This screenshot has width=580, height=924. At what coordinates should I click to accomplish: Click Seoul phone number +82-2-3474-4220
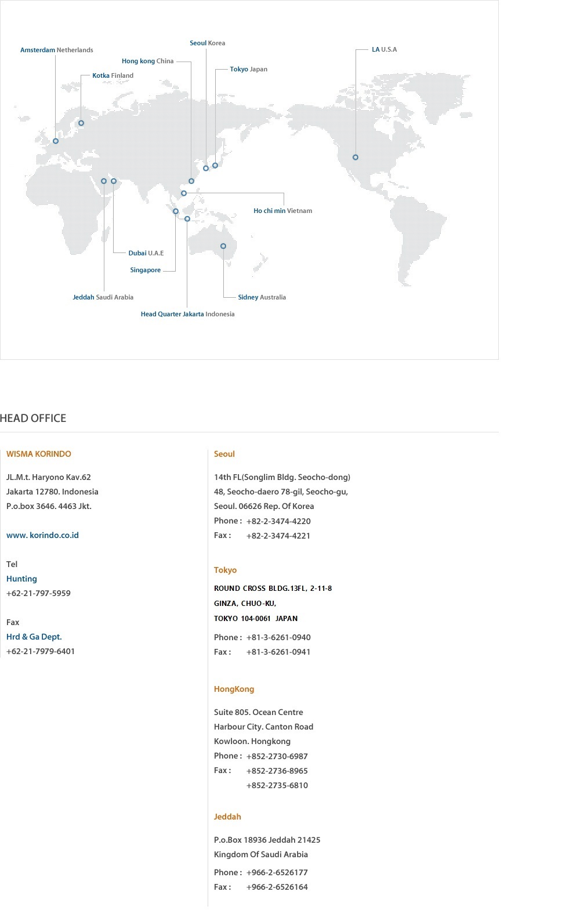(x=278, y=521)
